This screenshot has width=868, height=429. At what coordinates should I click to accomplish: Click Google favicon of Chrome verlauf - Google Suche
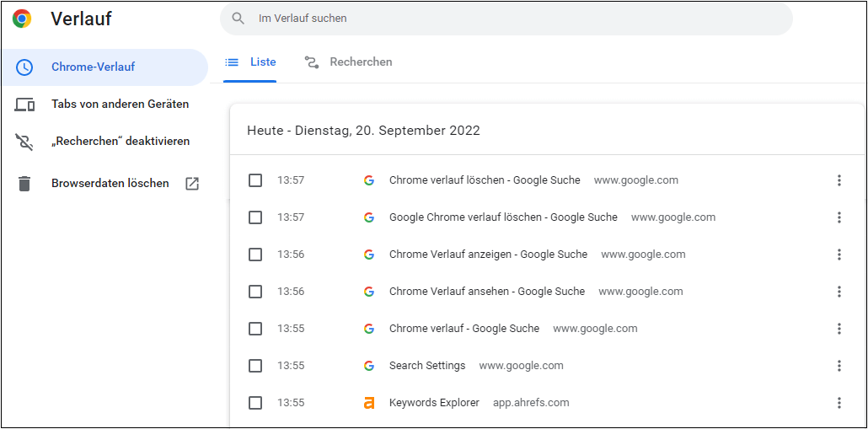click(369, 329)
